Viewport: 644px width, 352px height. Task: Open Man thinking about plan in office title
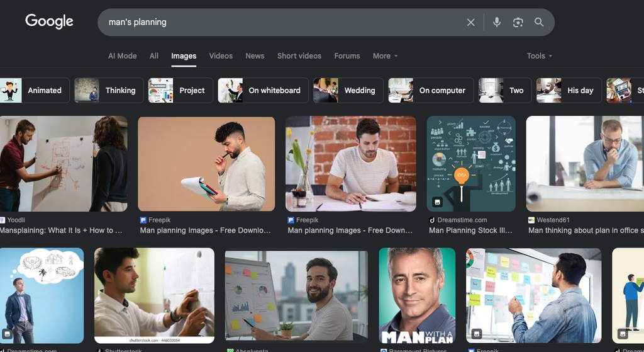coord(586,230)
